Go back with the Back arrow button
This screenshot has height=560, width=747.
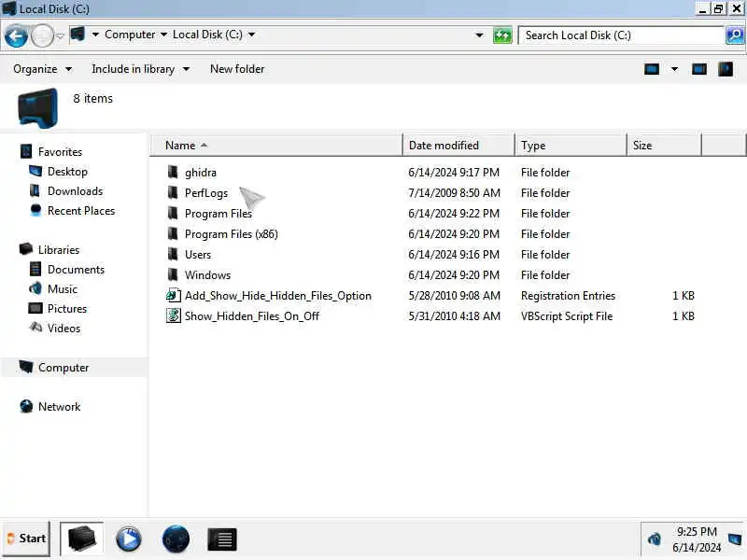tap(16, 35)
